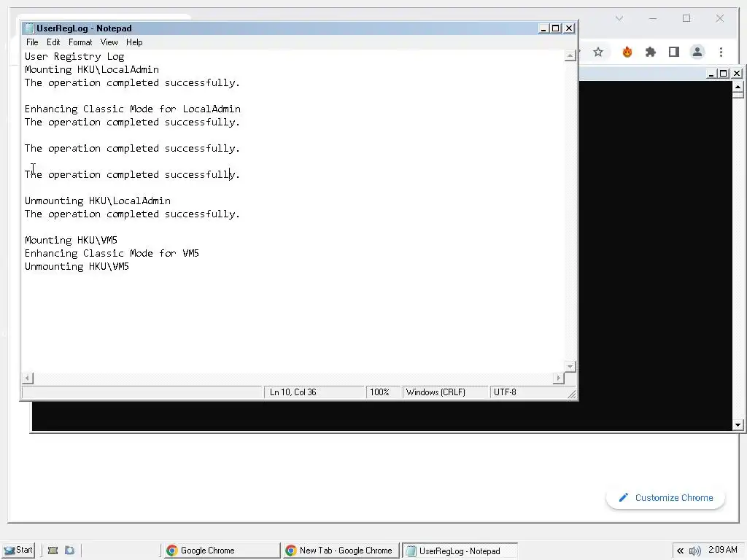Select UserRegLog - Notepad taskbar button
The width and height of the screenshot is (747, 560).
(460, 551)
